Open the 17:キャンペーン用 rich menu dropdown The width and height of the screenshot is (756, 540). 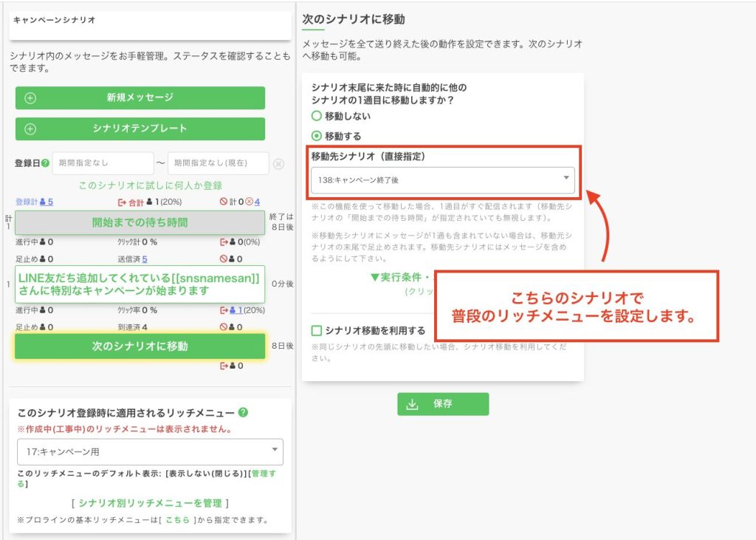(150, 451)
